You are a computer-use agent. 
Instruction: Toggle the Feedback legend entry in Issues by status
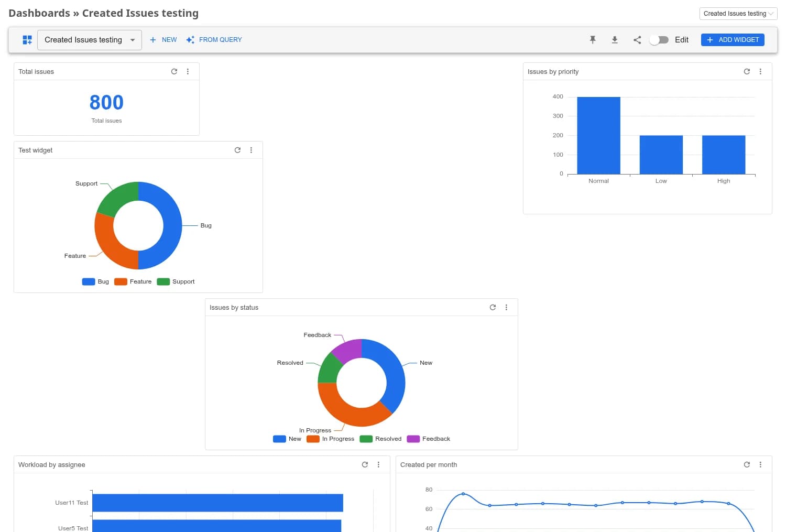429,439
